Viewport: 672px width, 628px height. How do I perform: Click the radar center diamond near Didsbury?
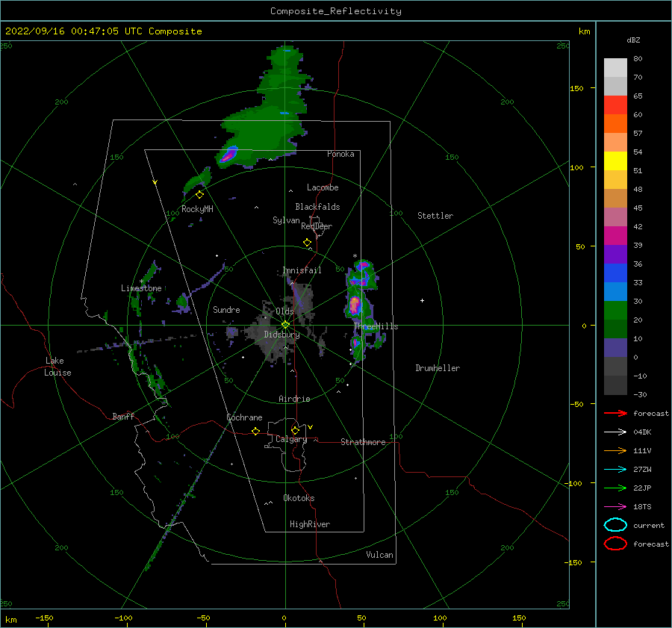[x=285, y=325]
